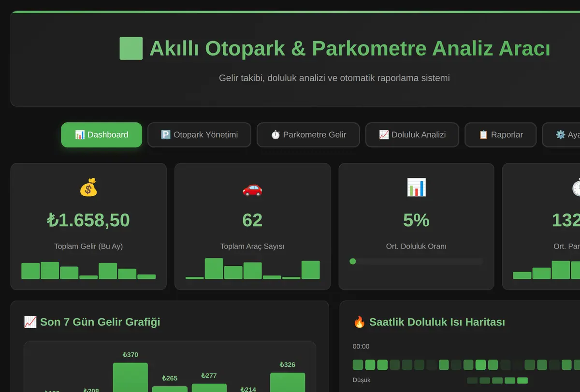
Task: Click the Saatlik Doluluk Isı Haritası heading
Action: [437, 322]
